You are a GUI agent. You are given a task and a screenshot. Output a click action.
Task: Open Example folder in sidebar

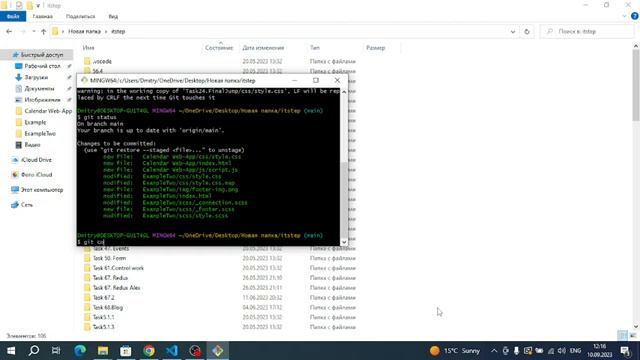(35, 122)
